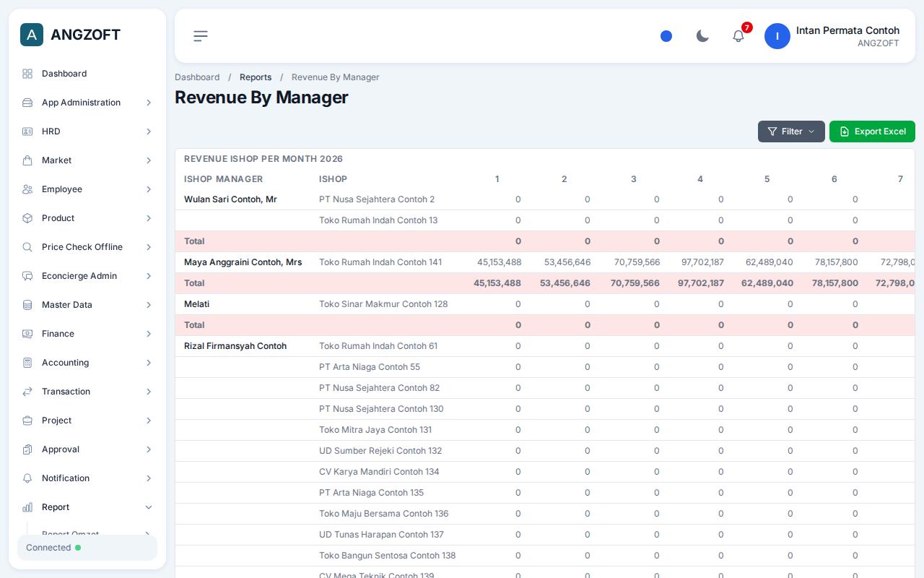Click the Accounting calculator icon
The width and height of the screenshot is (924, 578).
click(27, 363)
